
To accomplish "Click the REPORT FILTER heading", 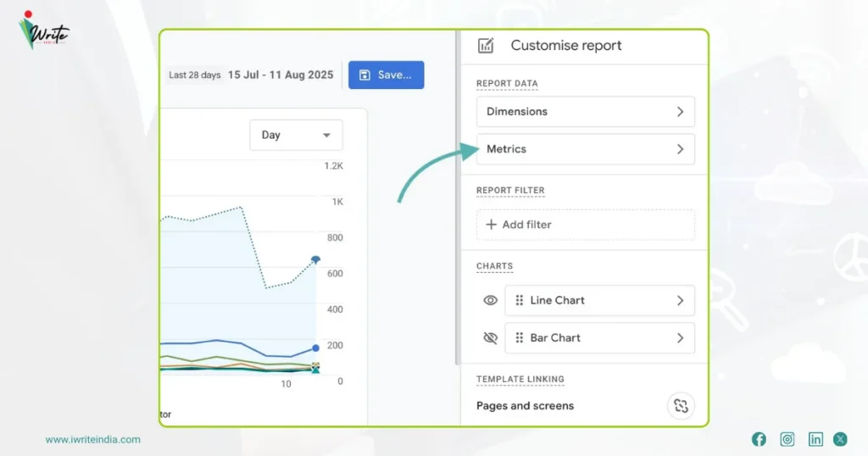I will (x=510, y=191).
